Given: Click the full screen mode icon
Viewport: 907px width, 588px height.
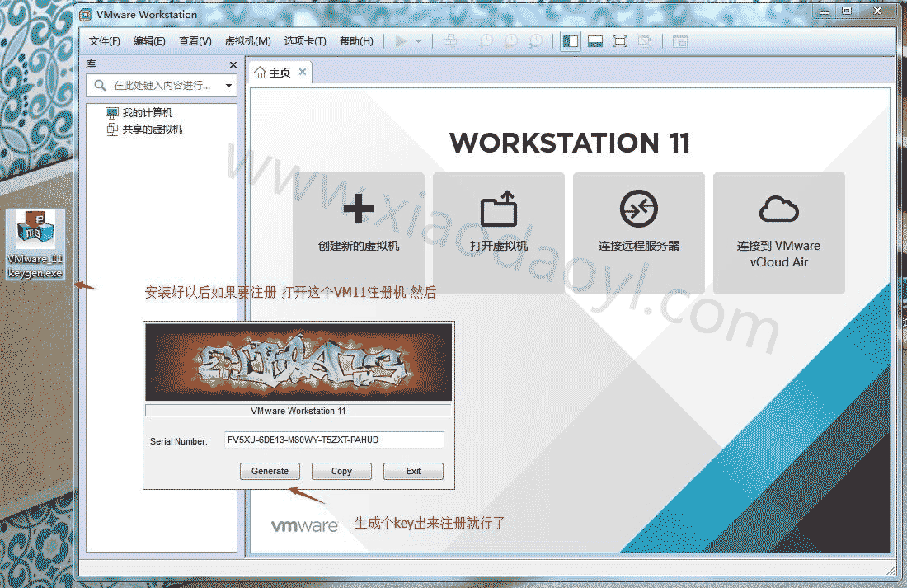Looking at the screenshot, I should [x=619, y=41].
